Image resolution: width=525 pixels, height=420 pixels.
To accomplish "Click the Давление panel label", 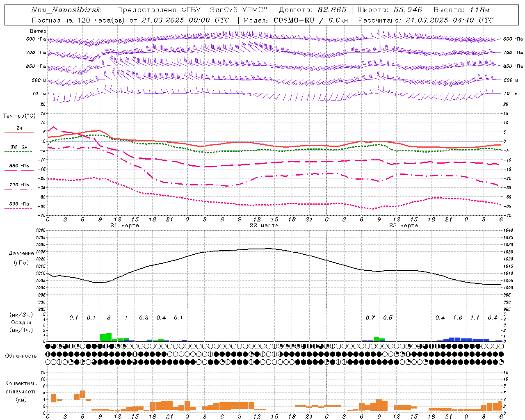I will coord(21,253).
